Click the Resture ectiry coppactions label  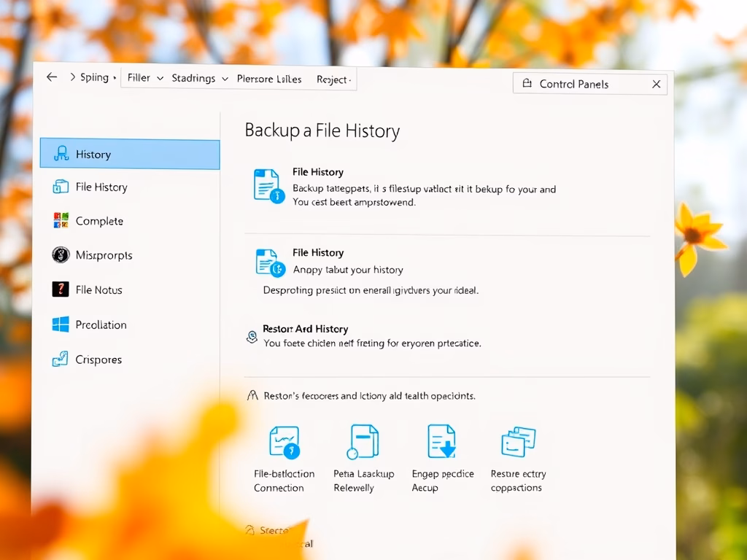pos(519,481)
